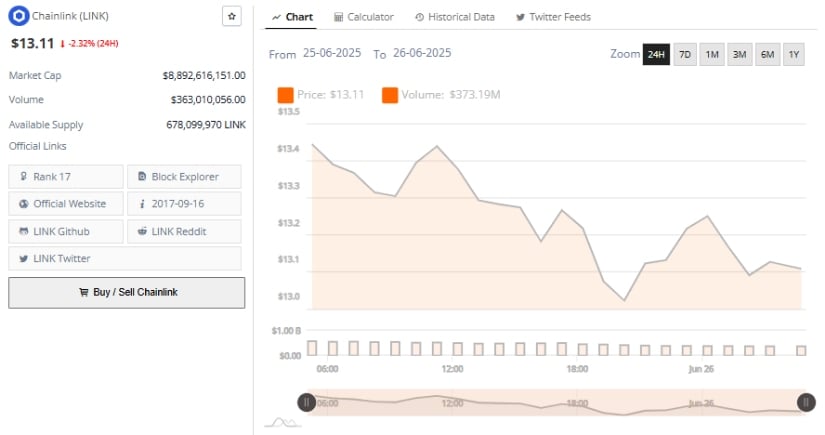This screenshot has width=825, height=435.
Task: Click available supply 678,099,970 LINK
Action: [x=206, y=125]
